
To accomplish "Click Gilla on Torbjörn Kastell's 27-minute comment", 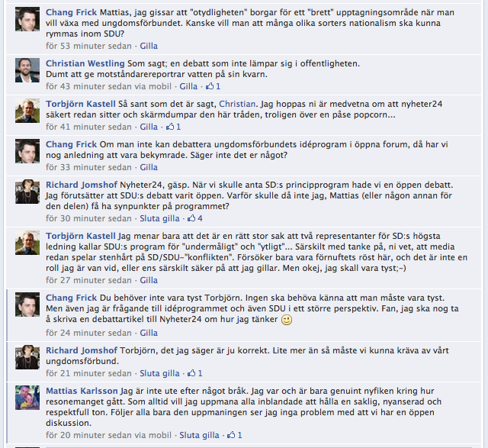I will pos(149,280).
